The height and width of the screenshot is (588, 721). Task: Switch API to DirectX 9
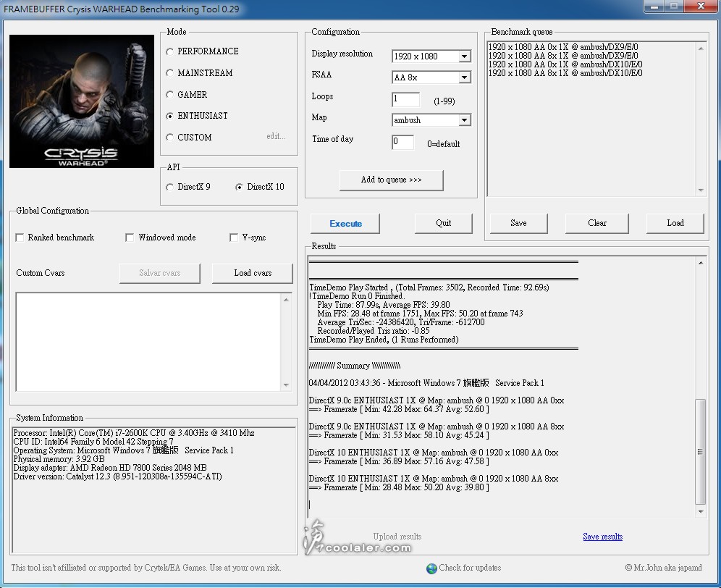click(169, 187)
